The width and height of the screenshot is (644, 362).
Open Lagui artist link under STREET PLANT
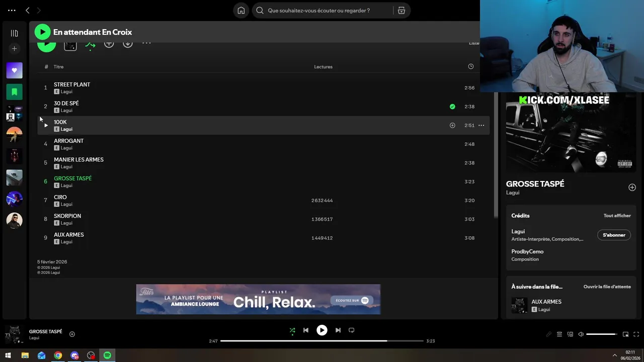tap(66, 92)
